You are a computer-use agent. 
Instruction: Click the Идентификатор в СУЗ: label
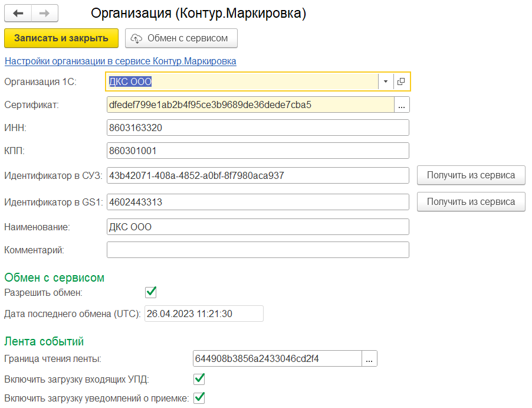click(53, 175)
